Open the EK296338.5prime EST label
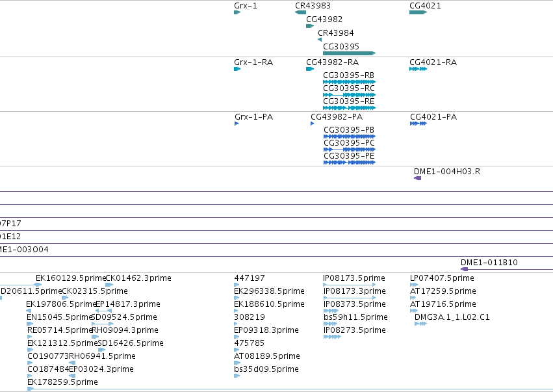 pyautogui.click(x=269, y=291)
